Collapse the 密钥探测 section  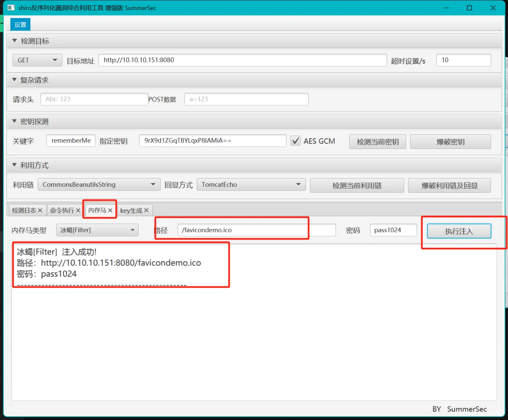click(x=15, y=121)
